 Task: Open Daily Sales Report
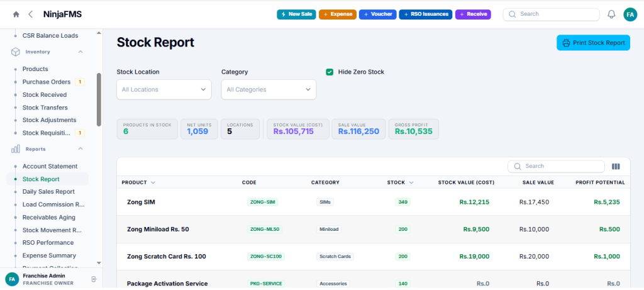coord(48,191)
